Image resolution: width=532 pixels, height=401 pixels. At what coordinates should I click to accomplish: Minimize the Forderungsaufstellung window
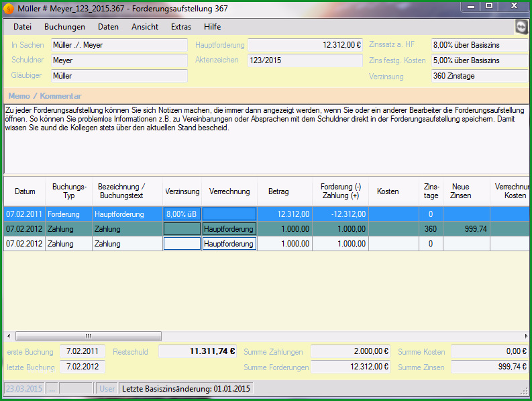coord(471,6)
